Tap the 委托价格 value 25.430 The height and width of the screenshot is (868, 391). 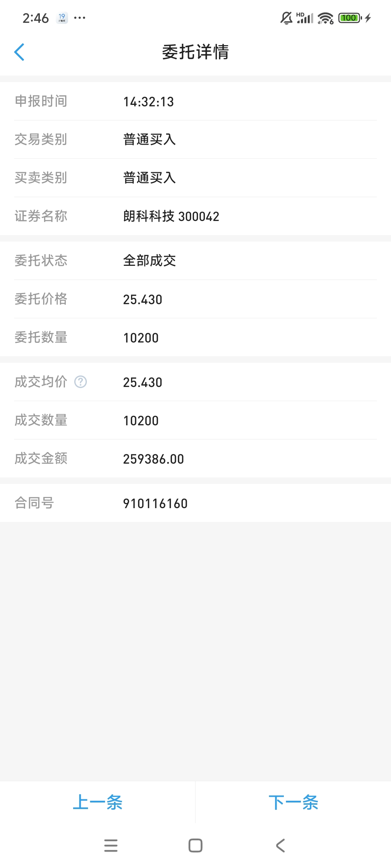(143, 299)
